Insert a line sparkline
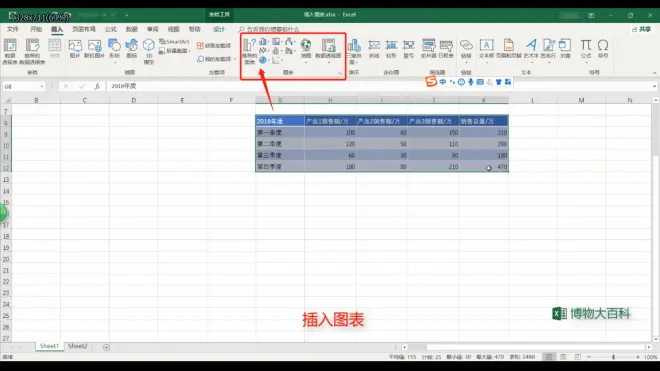This screenshot has height=371, width=660. [x=374, y=49]
